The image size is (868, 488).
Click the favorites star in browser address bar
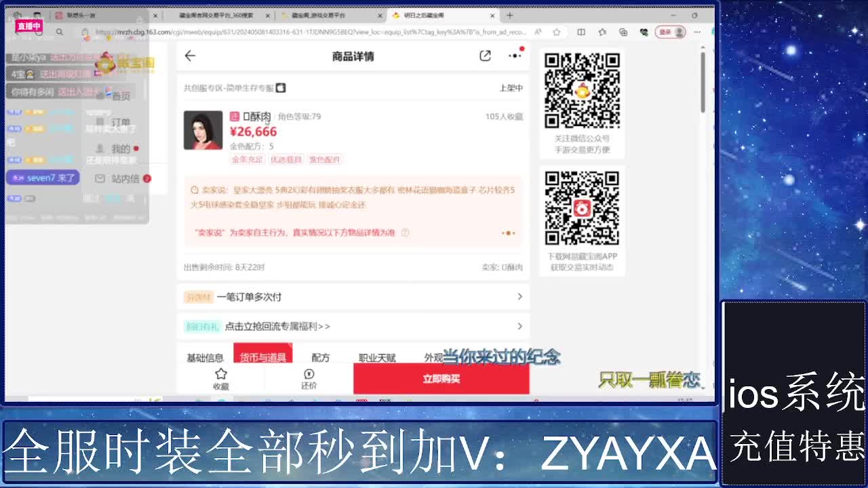tap(556, 32)
